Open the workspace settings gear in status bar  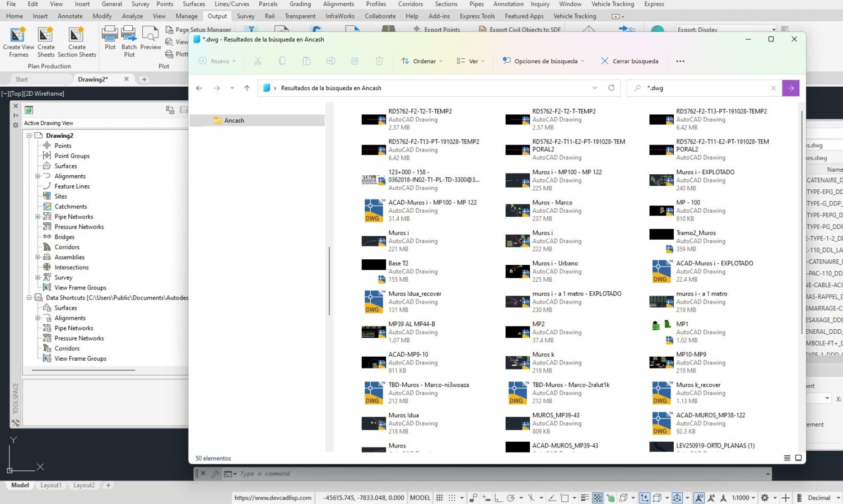(x=765, y=498)
